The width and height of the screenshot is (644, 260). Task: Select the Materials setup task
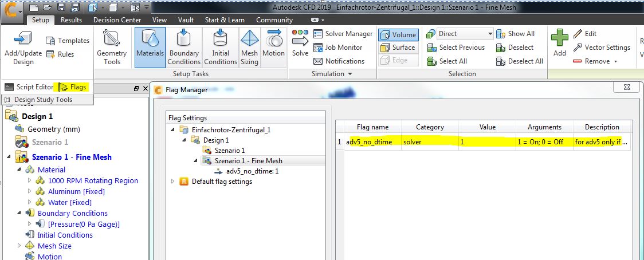tap(150, 47)
